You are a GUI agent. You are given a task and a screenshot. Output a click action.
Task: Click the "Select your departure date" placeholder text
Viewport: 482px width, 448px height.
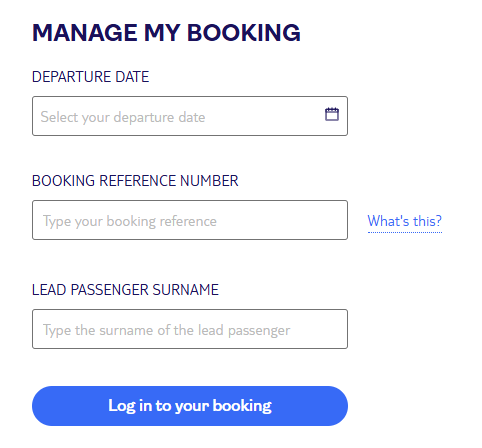(x=123, y=117)
